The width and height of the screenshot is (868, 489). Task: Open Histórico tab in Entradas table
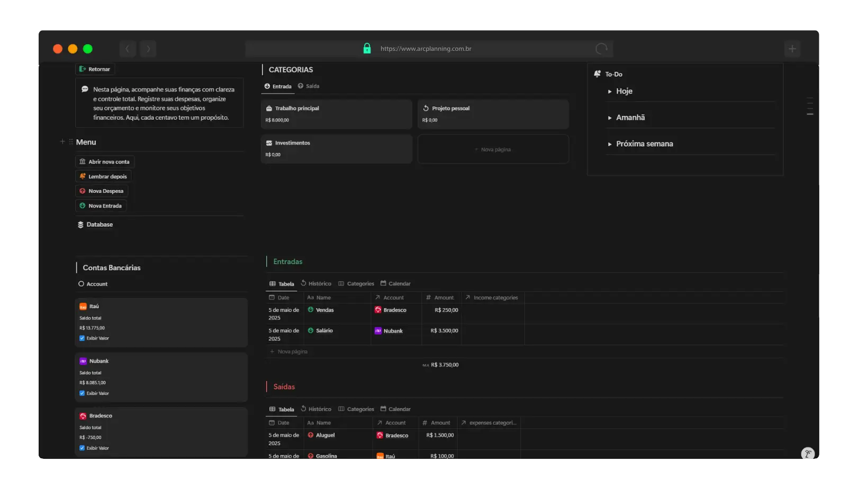(x=316, y=284)
